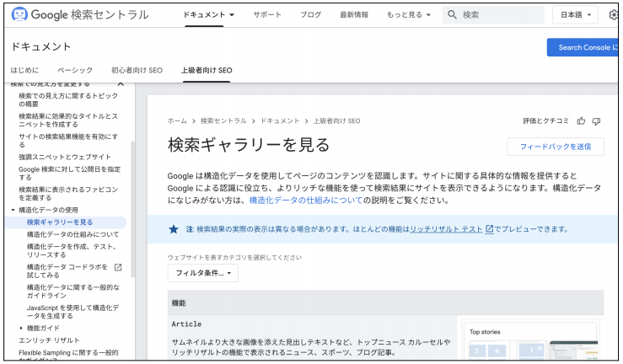
Task: Open sidebar item 検索結果に表示されるファビコンを定義する
Action: 68,193
